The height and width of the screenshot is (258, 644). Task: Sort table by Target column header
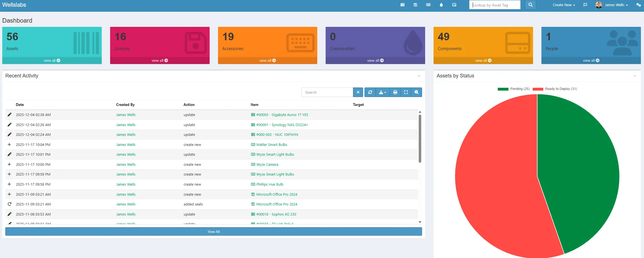tap(358, 105)
